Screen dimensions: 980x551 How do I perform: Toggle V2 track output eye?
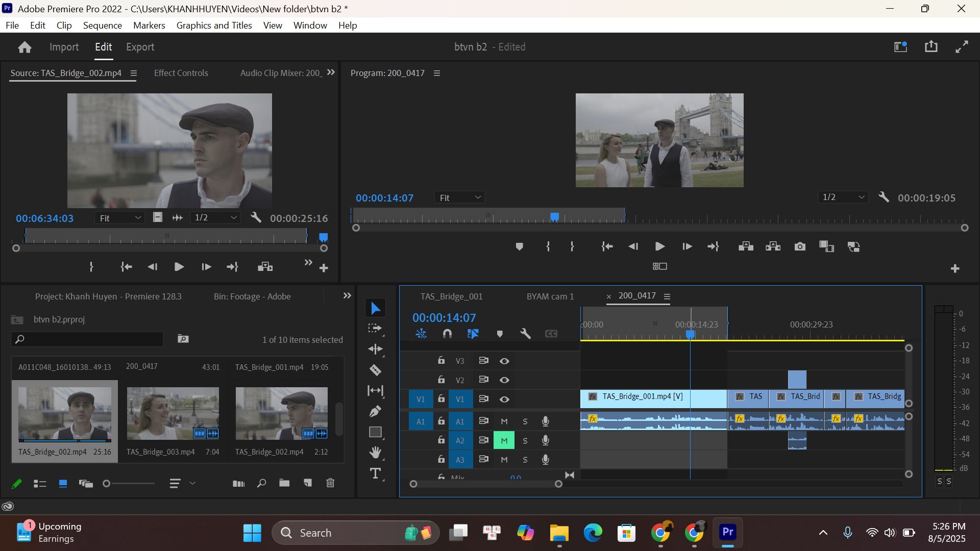[504, 380]
